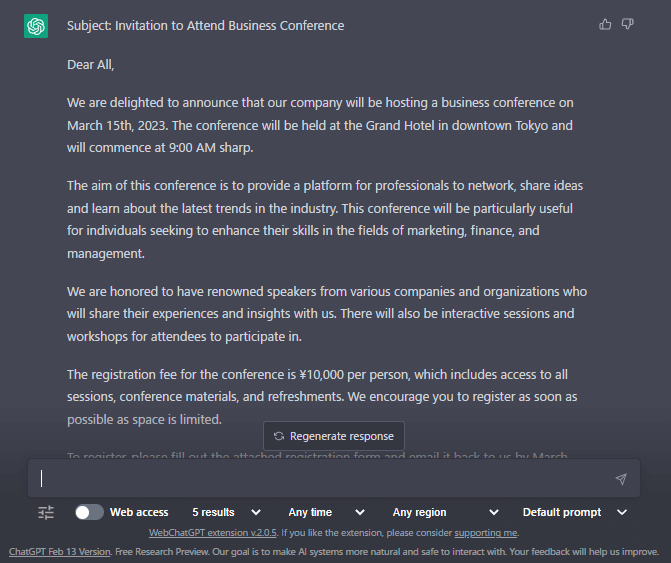Click the thumbs down icon
Screen dimensions: 671x563
[x=627, y=24]
